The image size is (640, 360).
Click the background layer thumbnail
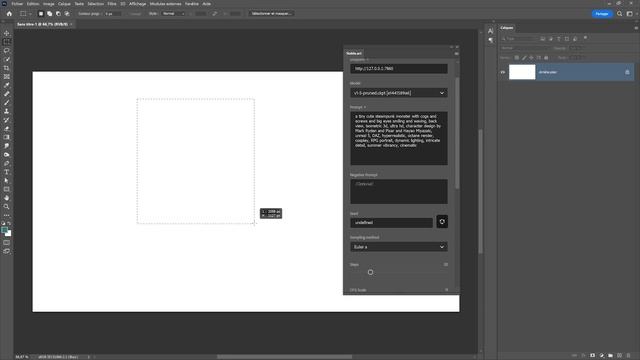coord(522,72)
